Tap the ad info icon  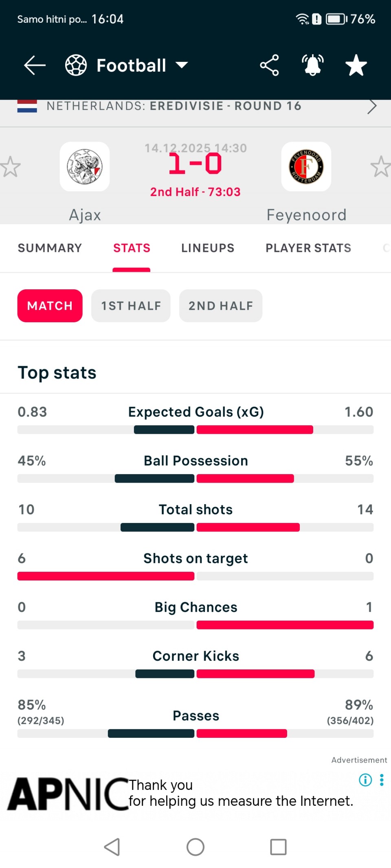point(365,780)
